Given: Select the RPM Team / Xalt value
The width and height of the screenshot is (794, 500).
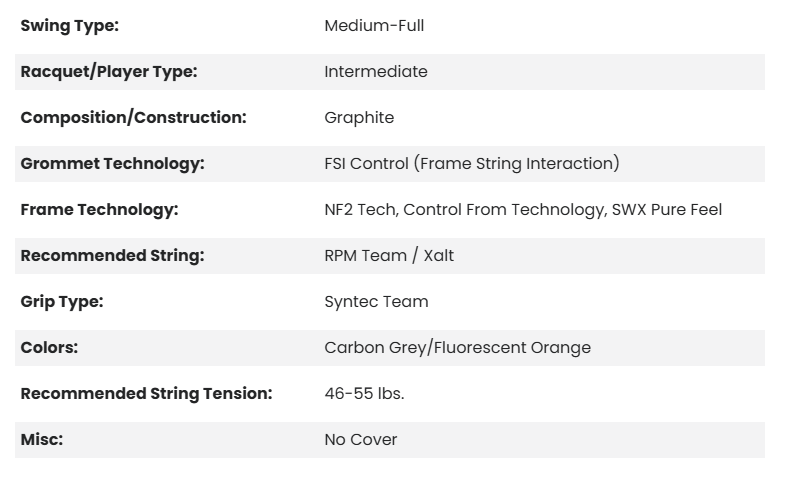Looking at the screenshot, I should tap(389, 256).
